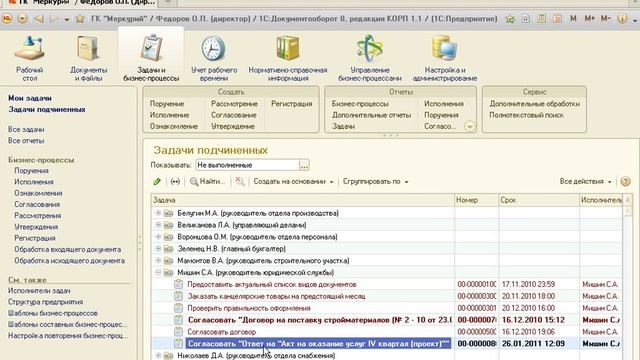Select task 'Предоставить актуальный список видов документов'
The image size is (640, 360).
click(x=272, y=284)
